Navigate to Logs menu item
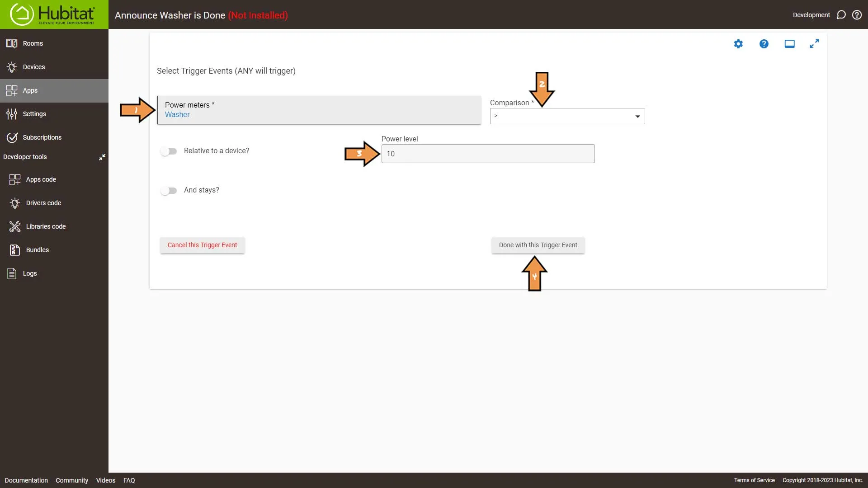 pos(30,273)
